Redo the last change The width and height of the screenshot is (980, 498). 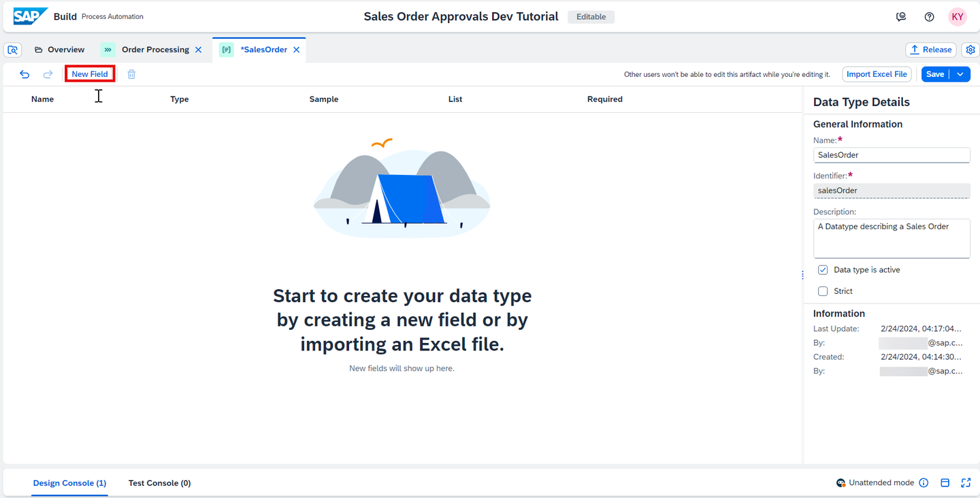pos(48,74)
